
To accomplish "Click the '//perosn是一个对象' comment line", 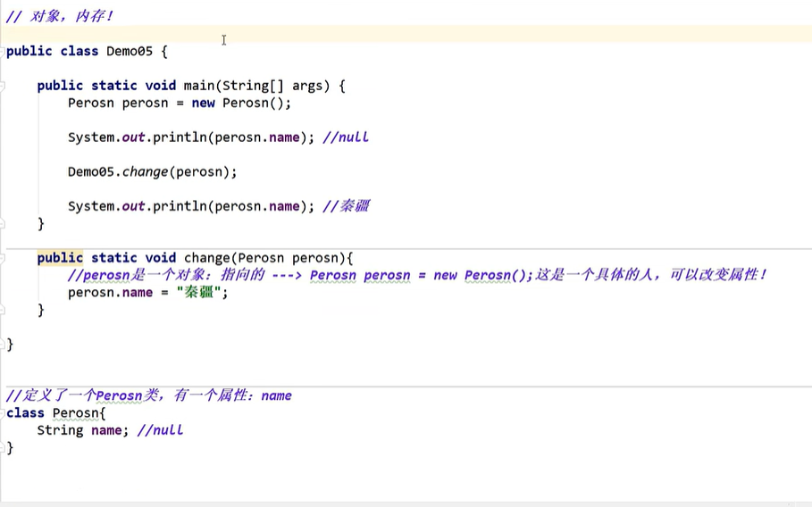I will (417, 275).
